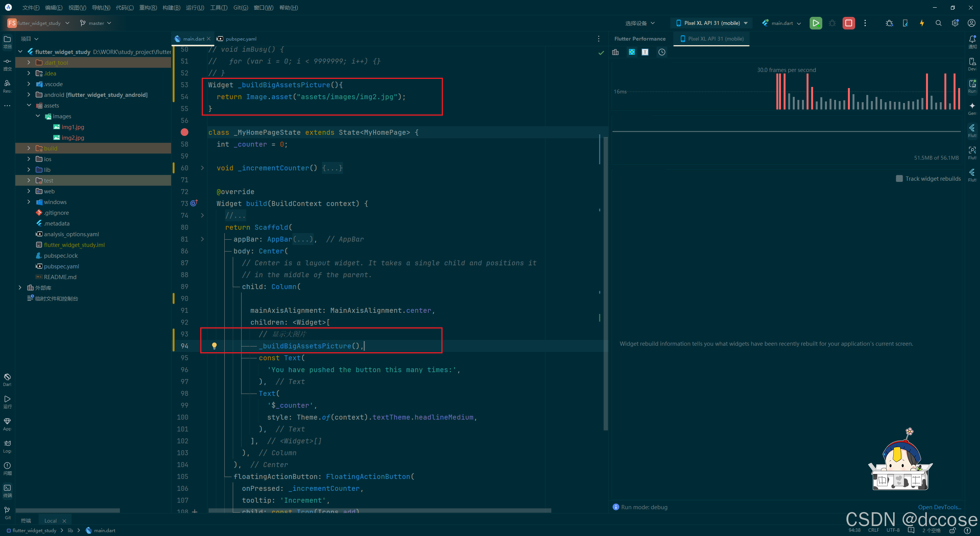Enable Track widget rebuilds checkbox
The height and width of the screenshot is (536, 980).
(x=899, y=178)
